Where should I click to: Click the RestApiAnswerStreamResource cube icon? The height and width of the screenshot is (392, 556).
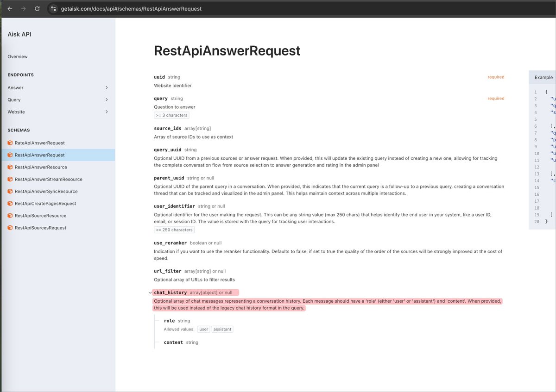(x=10, y=179)
